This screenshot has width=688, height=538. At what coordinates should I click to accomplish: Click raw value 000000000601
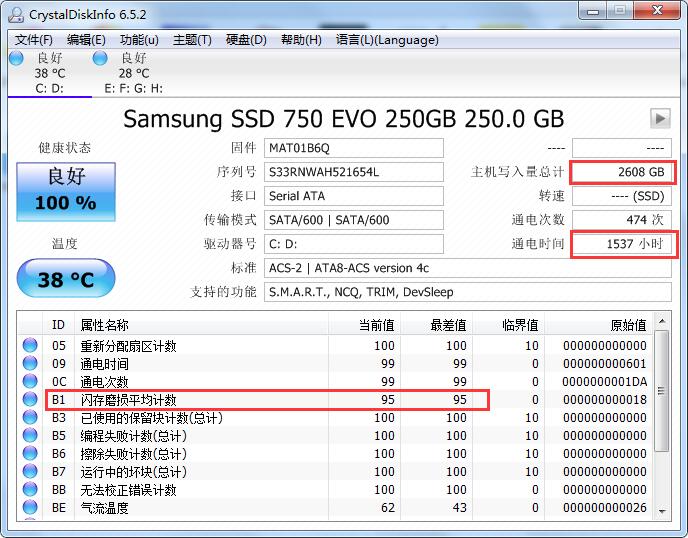tap(605, 364)
